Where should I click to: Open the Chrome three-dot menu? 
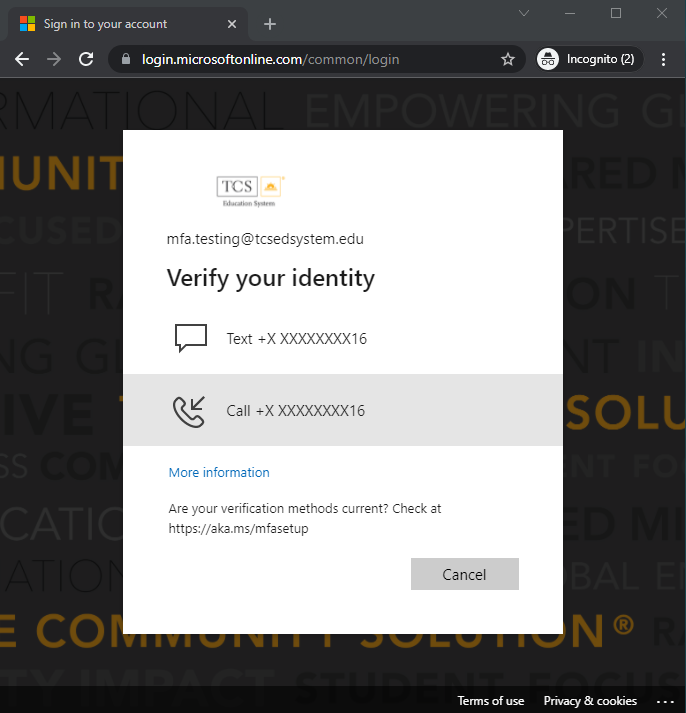click(664, 59)
